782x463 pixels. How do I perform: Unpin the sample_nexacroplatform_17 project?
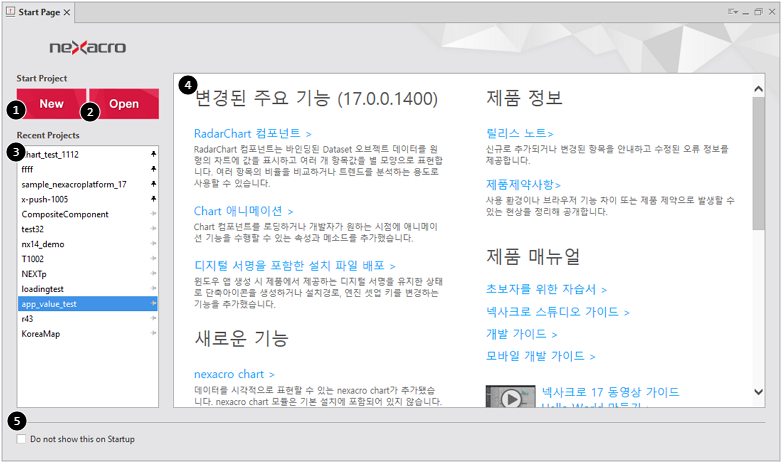[x=154, y=184]
